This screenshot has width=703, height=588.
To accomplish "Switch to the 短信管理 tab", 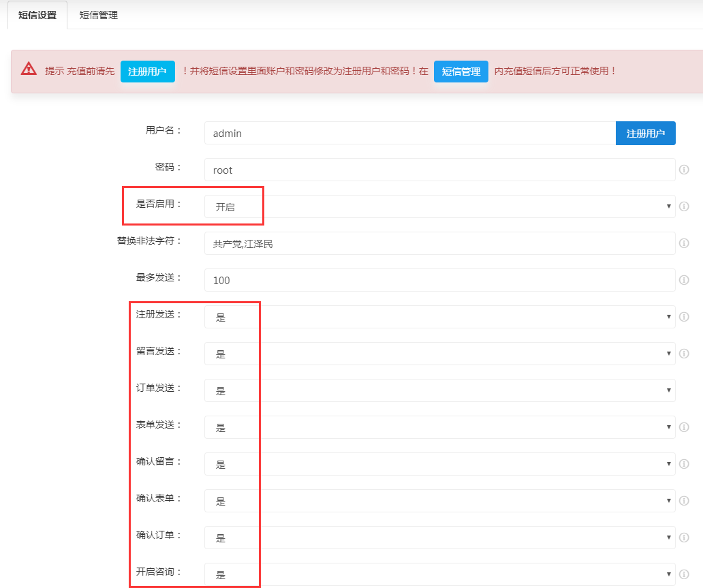I will tap(99, 15).
